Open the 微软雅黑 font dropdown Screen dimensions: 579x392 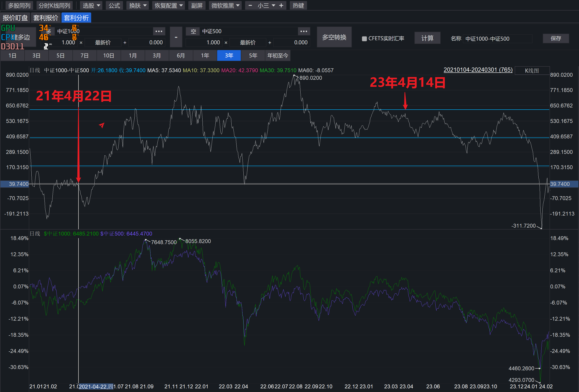point(225,5)
